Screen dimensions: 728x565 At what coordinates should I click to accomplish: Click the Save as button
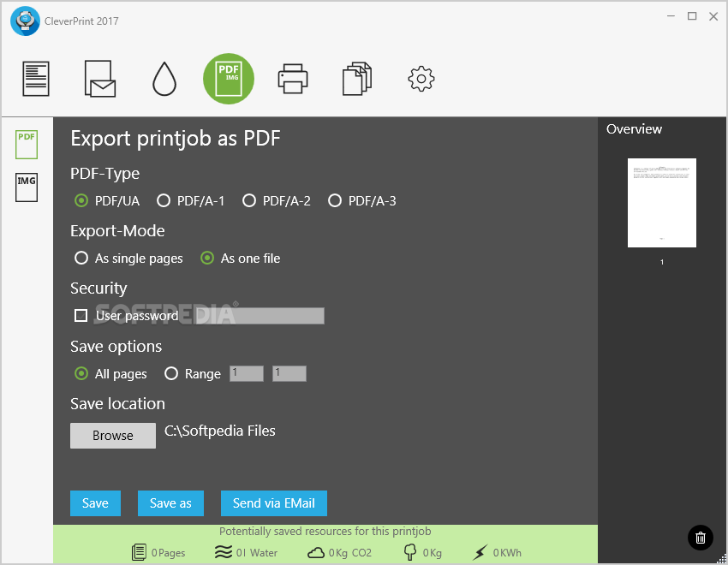[170, 503]
